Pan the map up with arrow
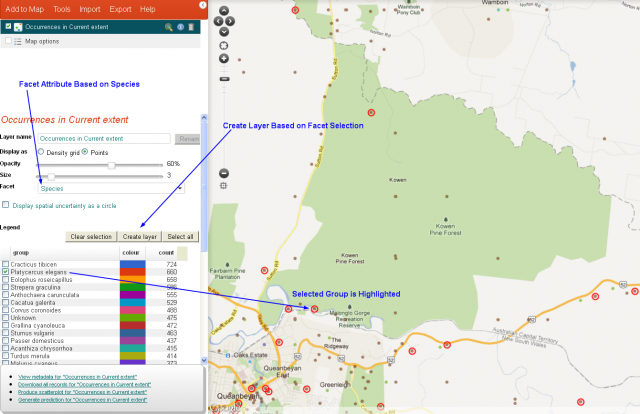 click(223, 11)
